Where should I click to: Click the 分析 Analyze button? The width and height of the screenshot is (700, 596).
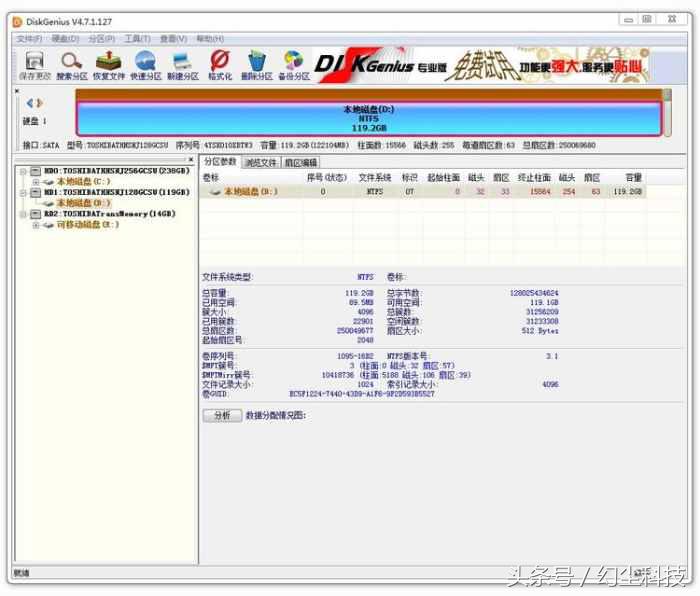point(222,416)
